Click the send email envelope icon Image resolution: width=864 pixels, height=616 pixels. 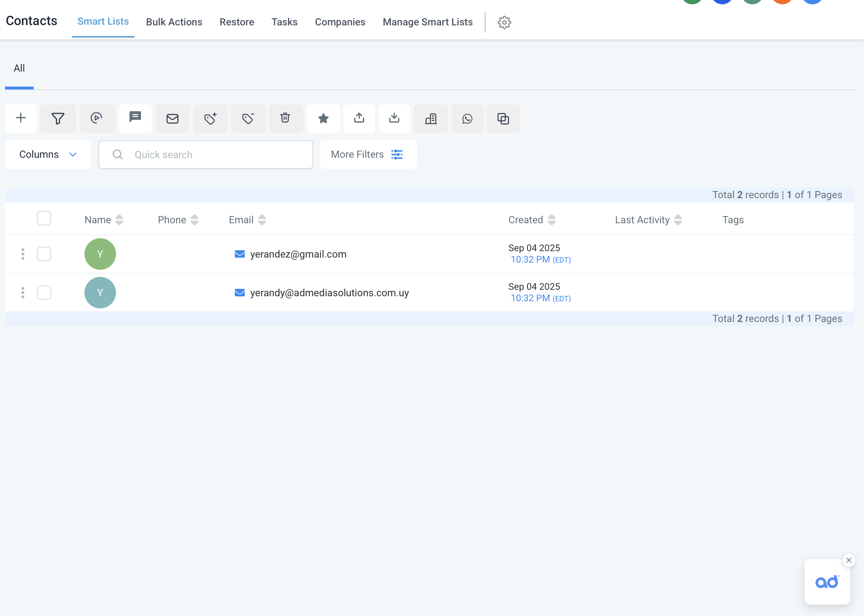pos(172,119)
